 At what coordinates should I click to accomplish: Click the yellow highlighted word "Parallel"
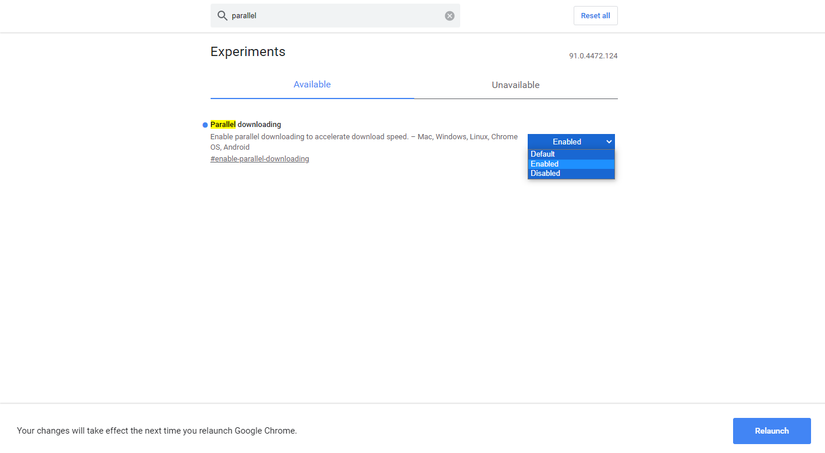222,124
